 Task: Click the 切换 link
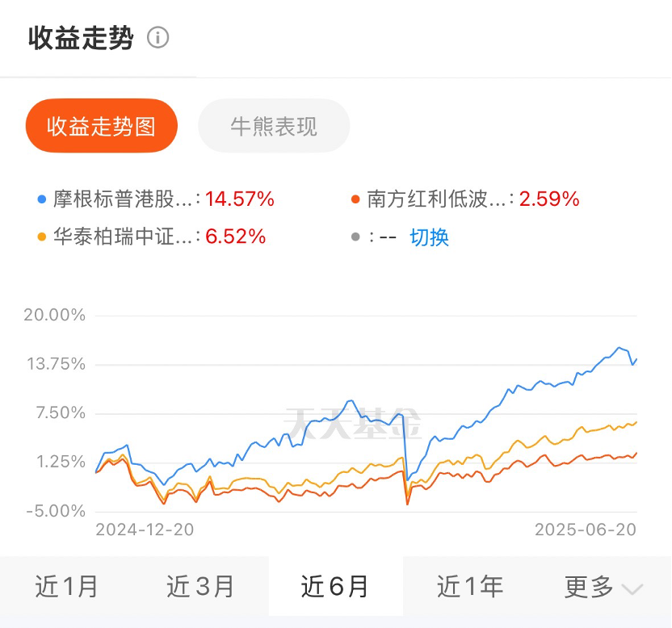(x=429, y=237)
